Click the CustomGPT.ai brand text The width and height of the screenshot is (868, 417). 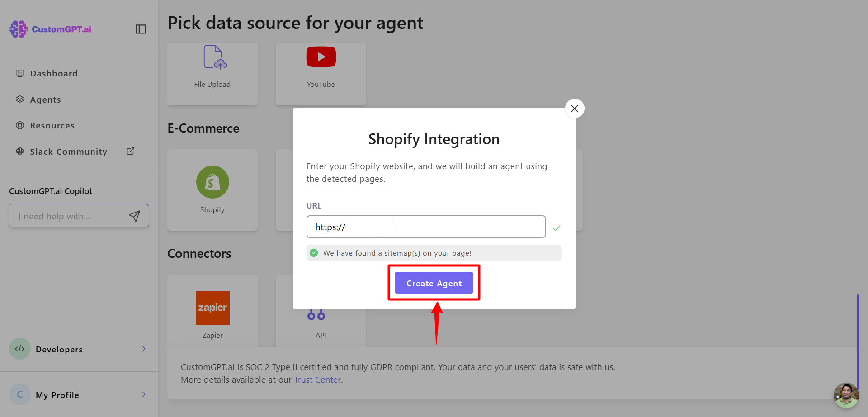61,29
